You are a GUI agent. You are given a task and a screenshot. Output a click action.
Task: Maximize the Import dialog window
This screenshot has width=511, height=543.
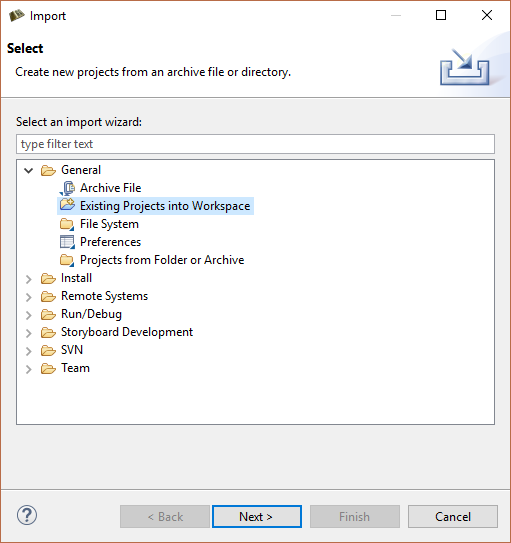(x=441, y=15)
